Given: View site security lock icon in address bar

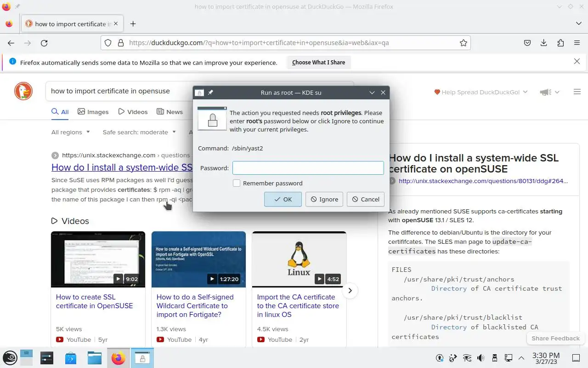Looking at the screenshot, I should pos(121,43).
